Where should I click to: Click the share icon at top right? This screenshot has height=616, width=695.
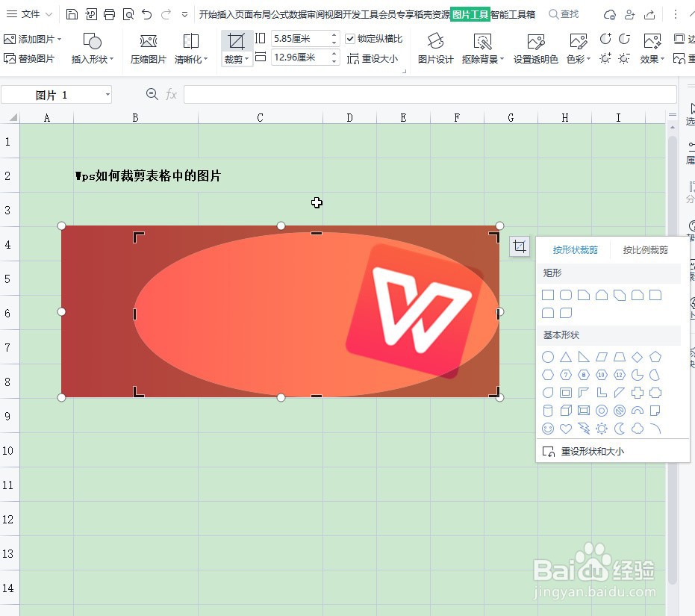point(649,15)
